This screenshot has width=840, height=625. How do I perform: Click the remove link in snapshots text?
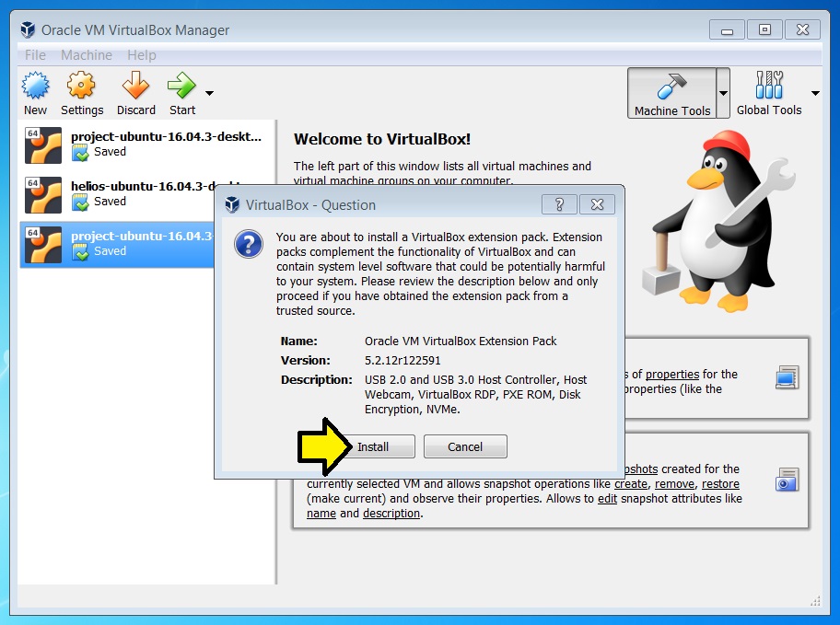pos(674,484)
